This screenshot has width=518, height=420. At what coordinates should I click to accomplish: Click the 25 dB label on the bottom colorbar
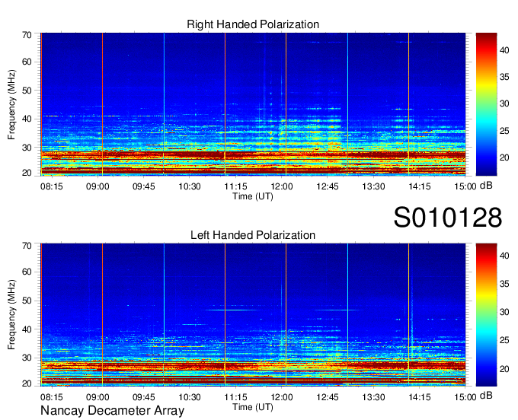504,340
